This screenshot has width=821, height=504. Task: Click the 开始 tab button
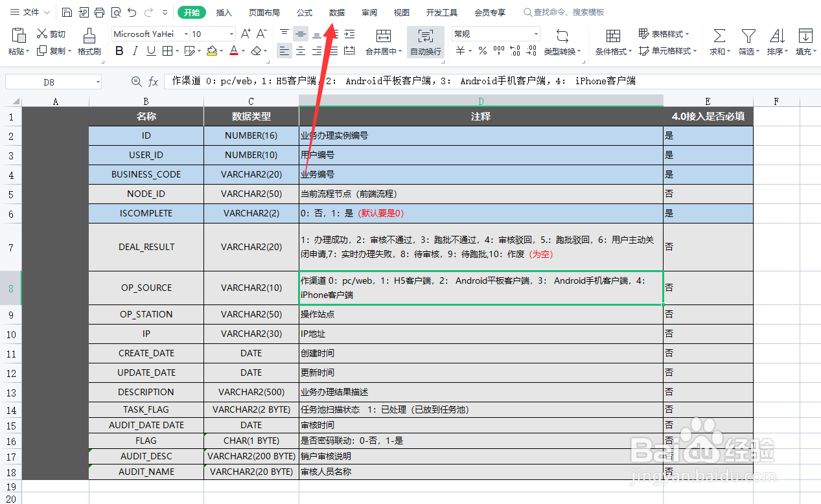[x=191, y=12]
